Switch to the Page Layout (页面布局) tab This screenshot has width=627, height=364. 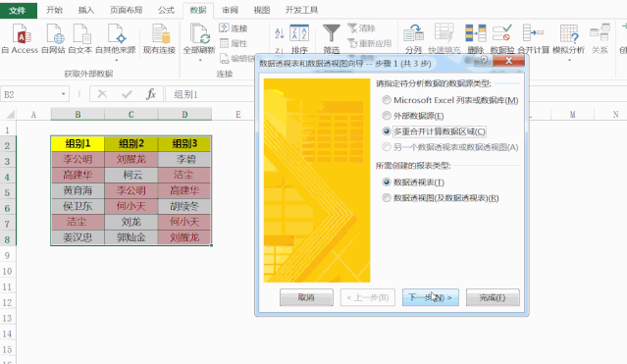[x=126, y=10]
